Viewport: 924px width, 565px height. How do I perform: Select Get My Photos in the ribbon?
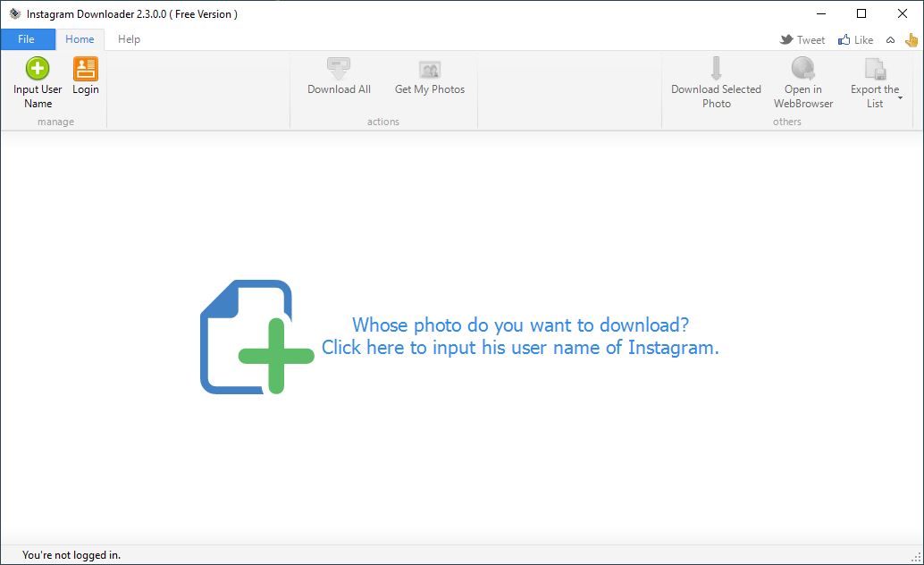pos(430,76)
